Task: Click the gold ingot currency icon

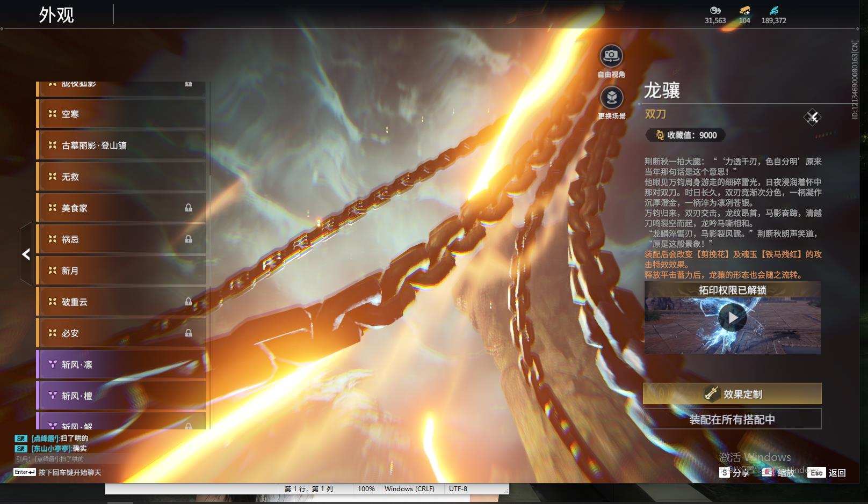Action: click(744, 10)
